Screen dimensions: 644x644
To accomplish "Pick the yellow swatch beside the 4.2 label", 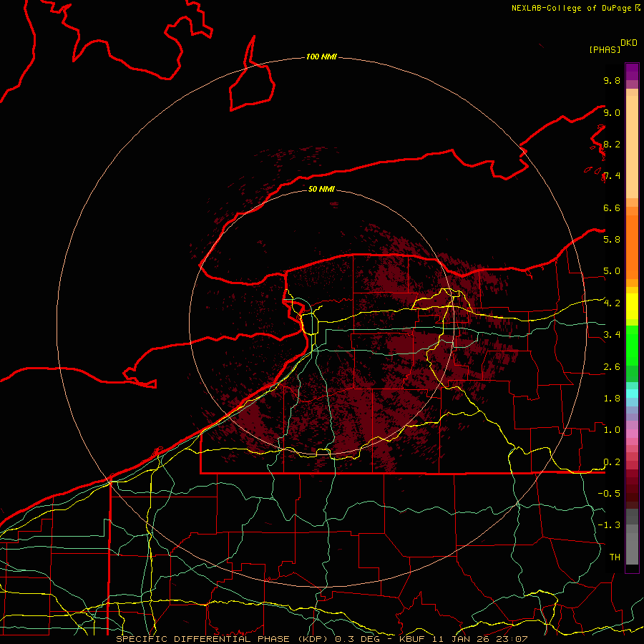I will pos(632,302).
